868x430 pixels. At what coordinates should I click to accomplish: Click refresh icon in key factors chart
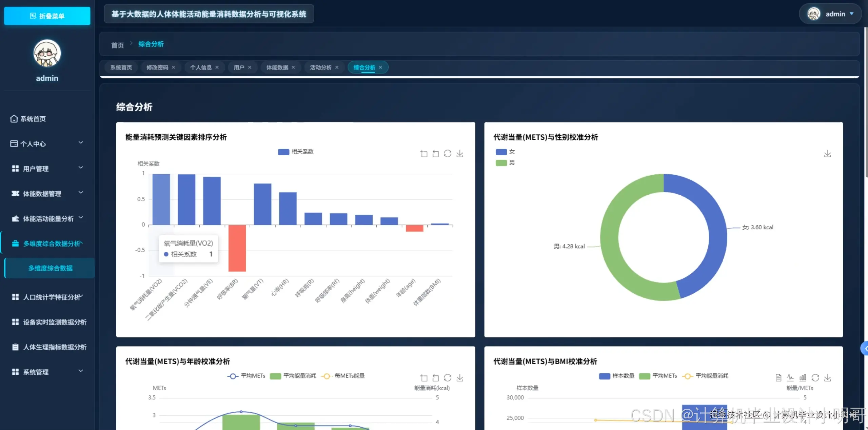448,154
